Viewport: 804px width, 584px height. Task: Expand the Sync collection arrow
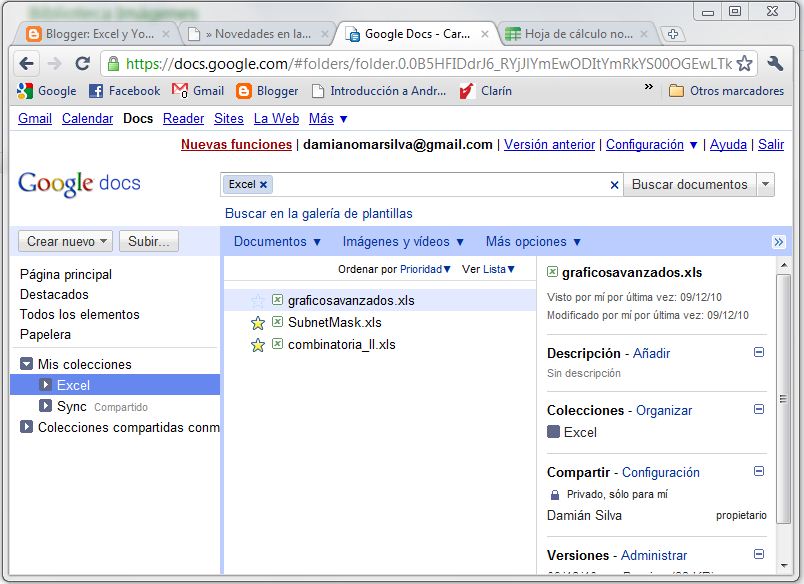point(45,406)
